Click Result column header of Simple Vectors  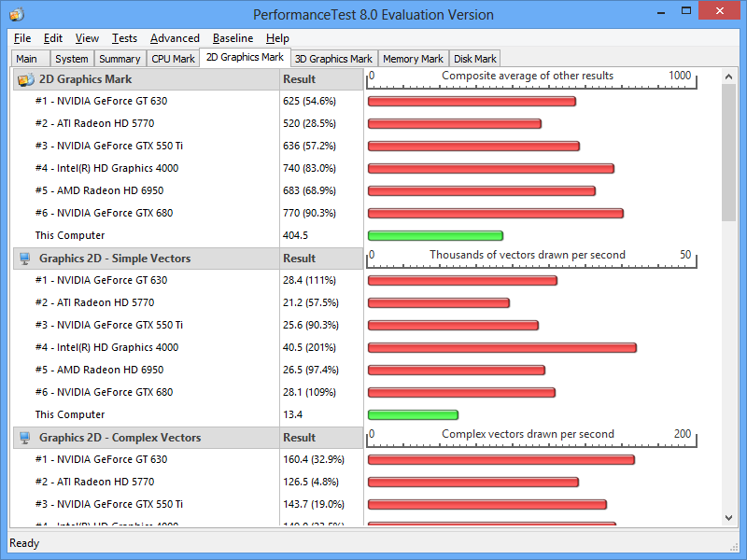click(x=321, y=259)
